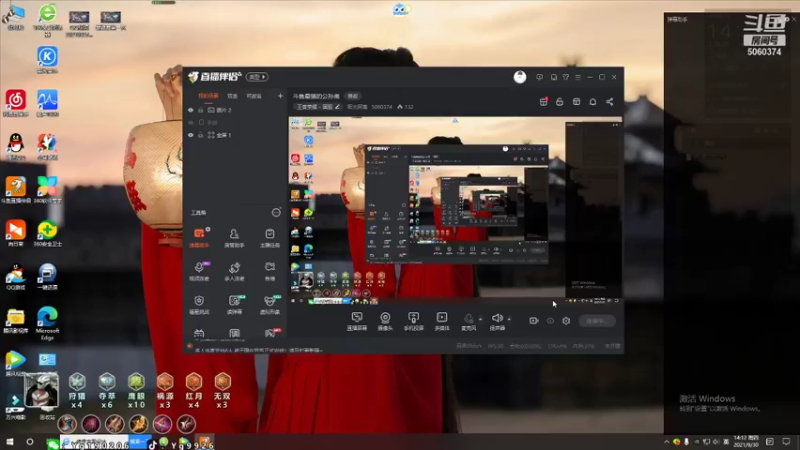Click the FPS:30 status bar entry

(495, 346)
